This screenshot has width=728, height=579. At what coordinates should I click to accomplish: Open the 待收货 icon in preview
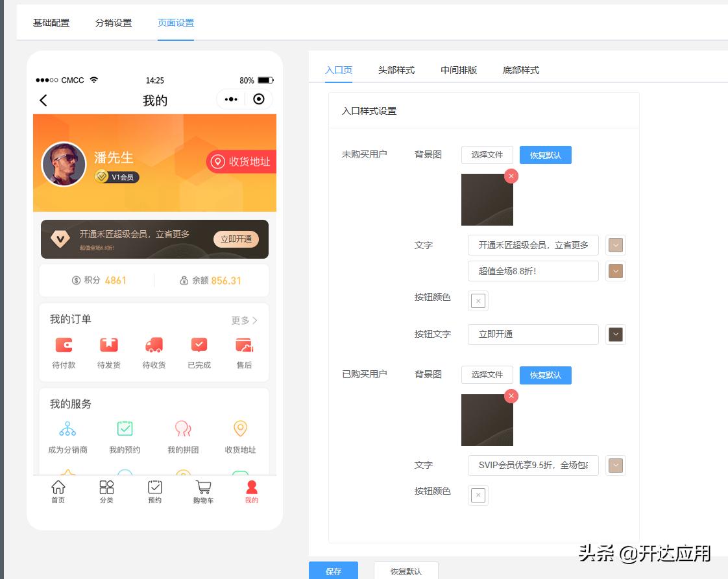[153, 345]
